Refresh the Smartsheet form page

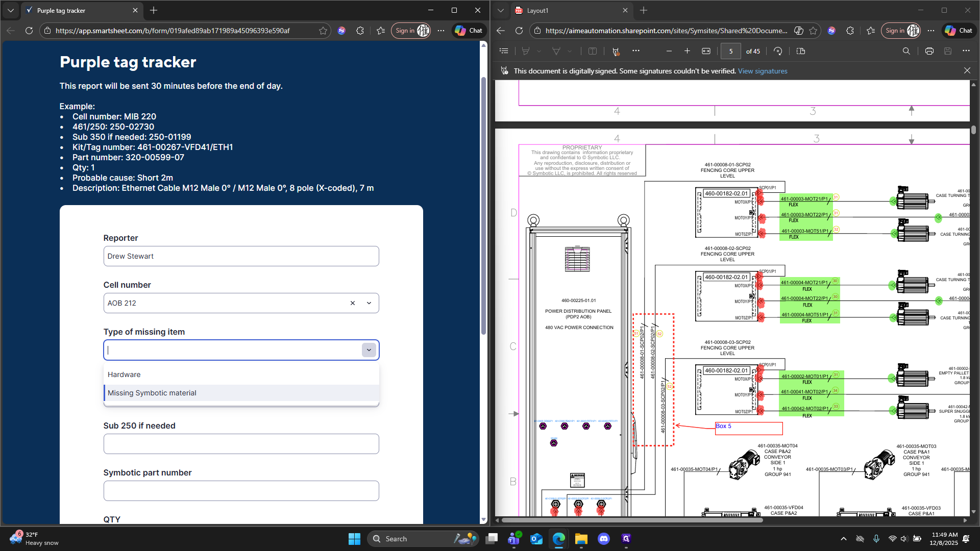[x=29, y=31]
